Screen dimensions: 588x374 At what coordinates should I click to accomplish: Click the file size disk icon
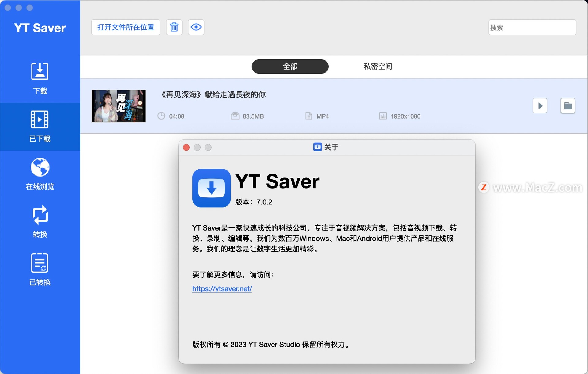235,116
